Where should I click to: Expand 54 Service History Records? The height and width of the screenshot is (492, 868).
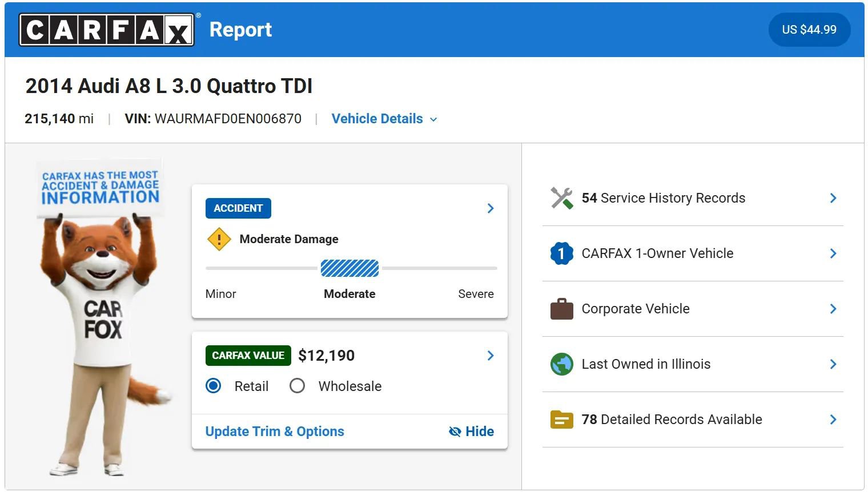[833, 198]
